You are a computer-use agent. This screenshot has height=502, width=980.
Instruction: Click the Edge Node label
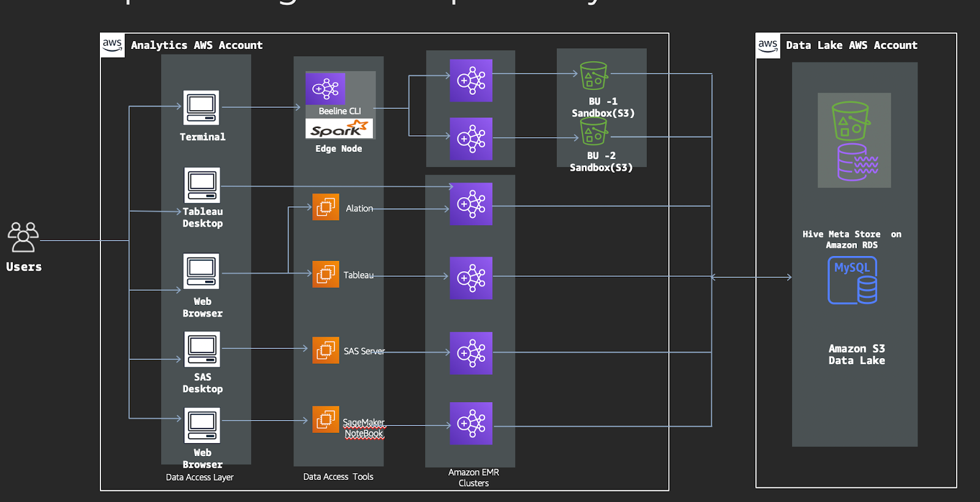(x=339, y=149)
